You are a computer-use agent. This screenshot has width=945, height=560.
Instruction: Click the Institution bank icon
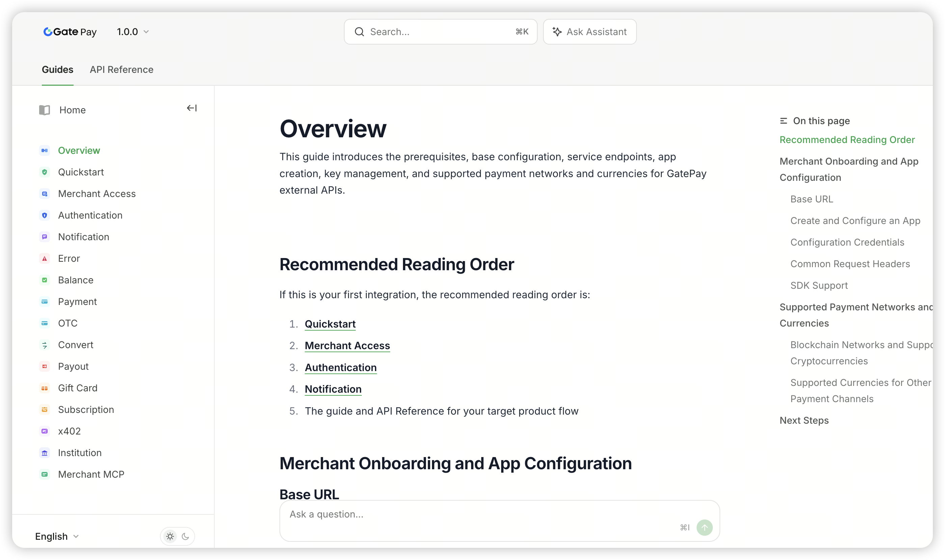pos(45,453)
